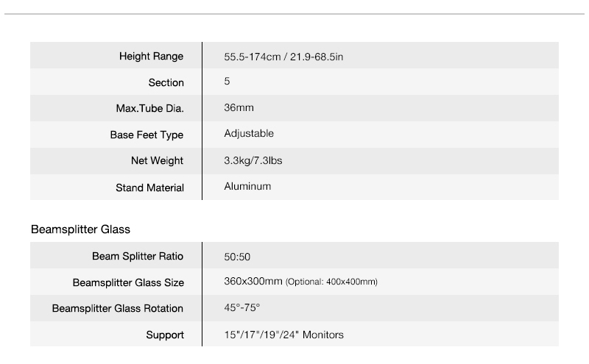Click the Base Feet Type label
The width and height of the screenshot is (589, 364).
pos(147,135)
